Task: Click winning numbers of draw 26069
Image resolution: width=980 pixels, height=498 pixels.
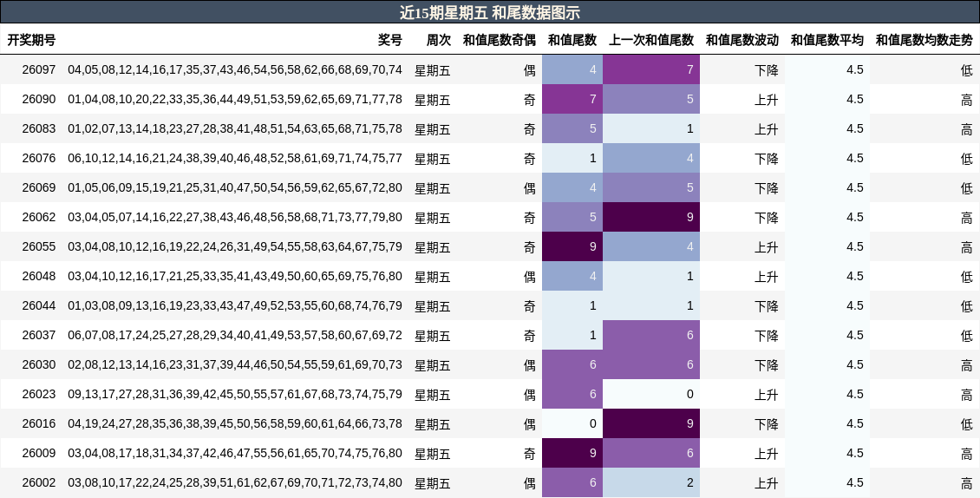Action: click(235, 187)
